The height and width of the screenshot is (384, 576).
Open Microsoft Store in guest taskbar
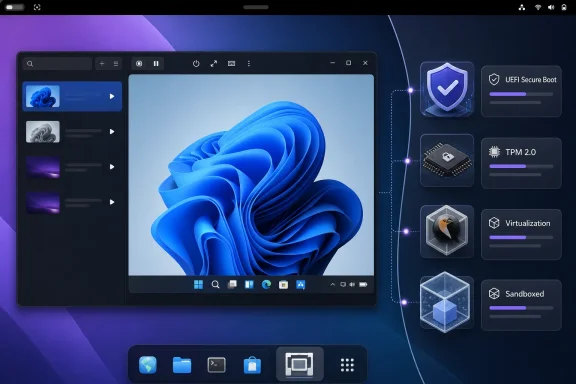[x=283, y=284]
